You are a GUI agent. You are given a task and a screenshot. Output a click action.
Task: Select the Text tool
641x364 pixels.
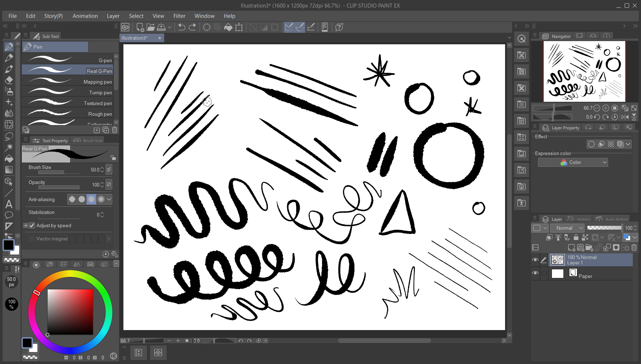pyautogui.click(x=9, y=204)
